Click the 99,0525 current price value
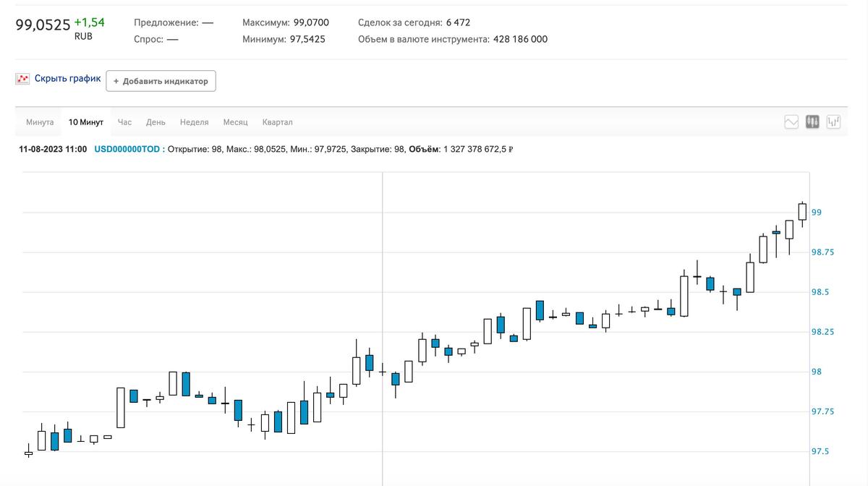The image size is (868, 486). [43, 25]
